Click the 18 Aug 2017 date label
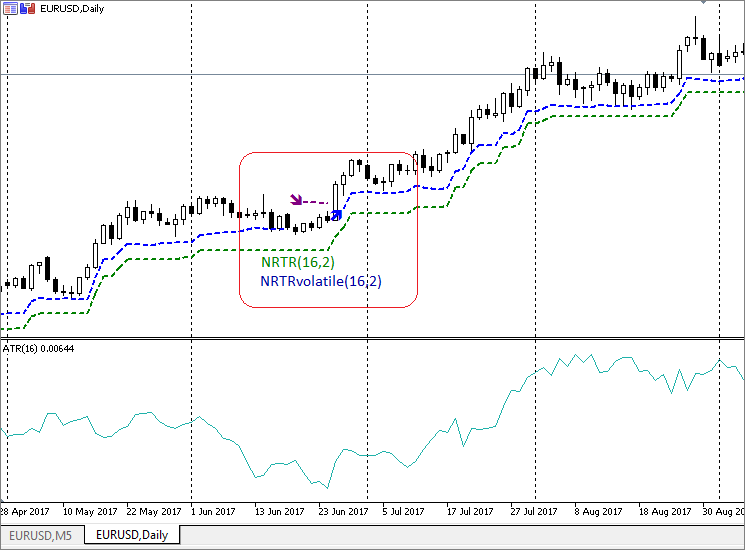745x550 pixels. point(665,512)
